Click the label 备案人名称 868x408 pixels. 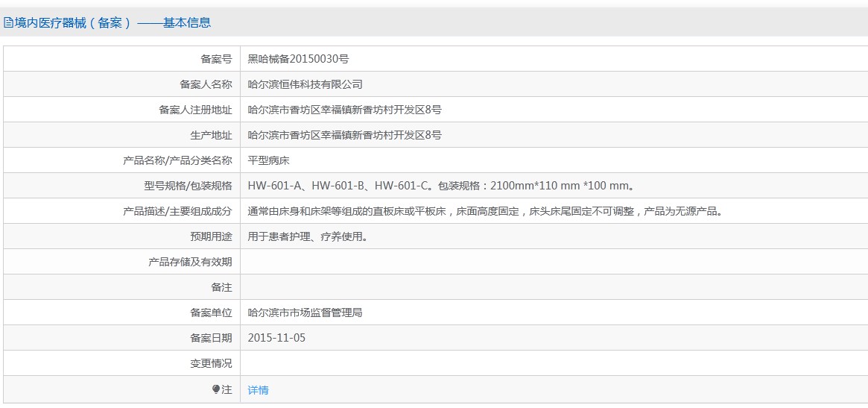coord(206,85)
